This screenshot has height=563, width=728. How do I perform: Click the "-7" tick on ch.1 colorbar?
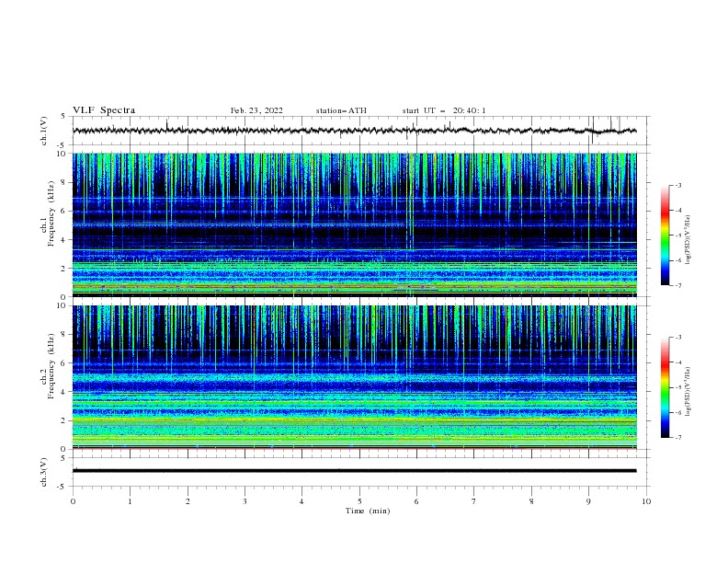(677, 285)
